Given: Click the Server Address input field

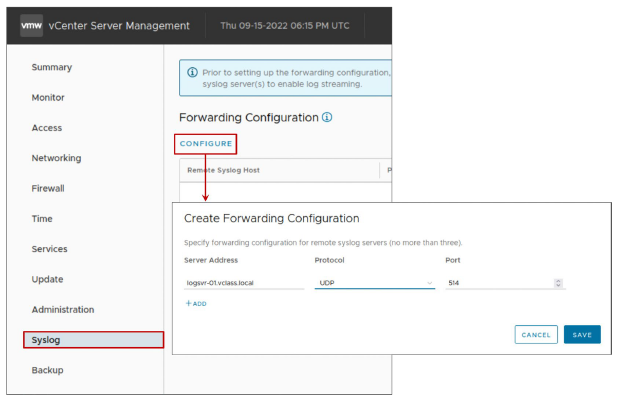Looking at the screenshot, I should pyautogui.click(x=245, y=283).
